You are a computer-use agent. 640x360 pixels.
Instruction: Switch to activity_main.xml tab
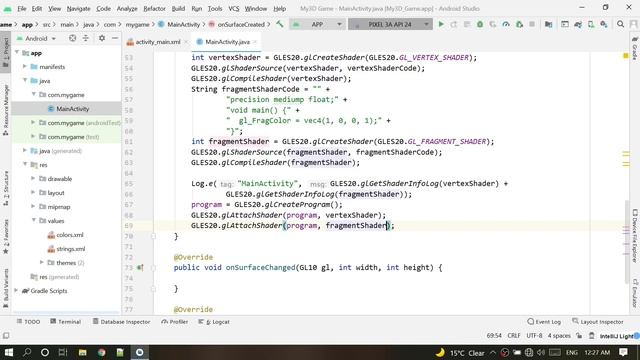(157, 42)
